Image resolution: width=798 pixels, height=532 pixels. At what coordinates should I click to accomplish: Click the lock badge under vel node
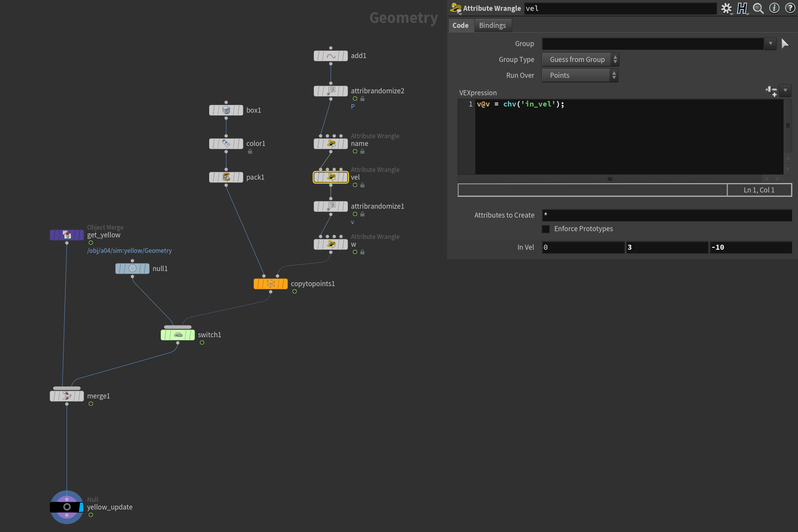point(362,185)
